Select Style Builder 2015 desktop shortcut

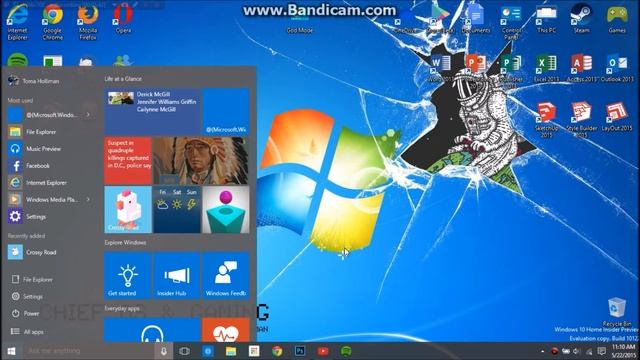pos(582,119)
